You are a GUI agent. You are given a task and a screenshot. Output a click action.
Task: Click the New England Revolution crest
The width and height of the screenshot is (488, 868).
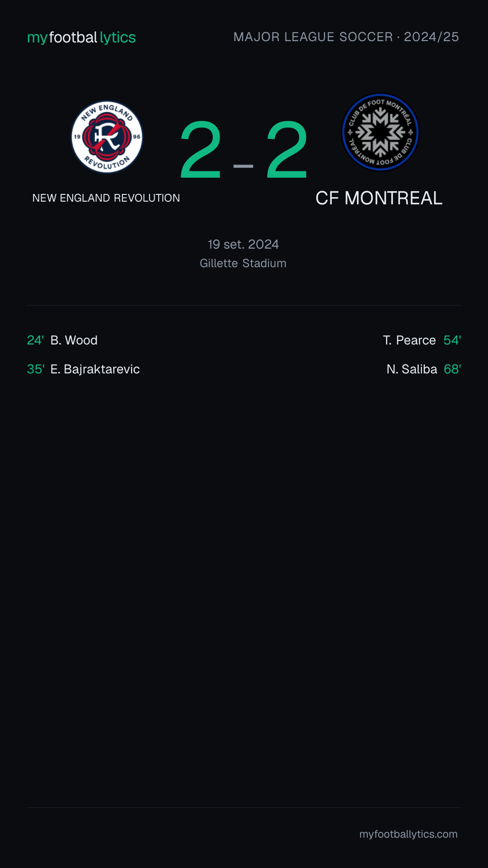107,137
